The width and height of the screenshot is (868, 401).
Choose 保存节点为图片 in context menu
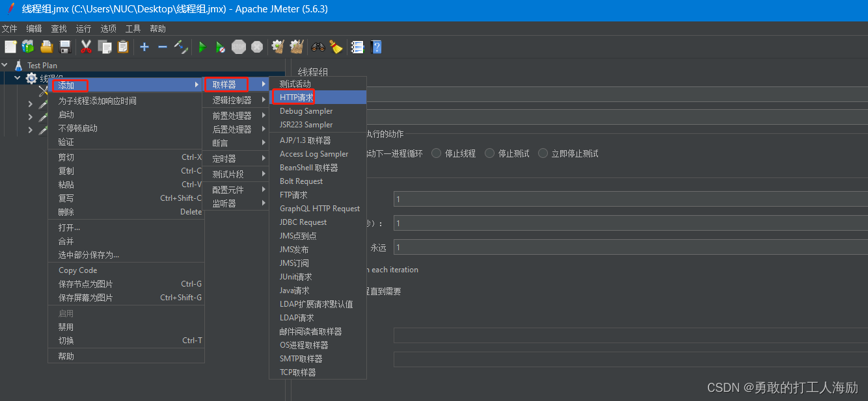[126, 284]
